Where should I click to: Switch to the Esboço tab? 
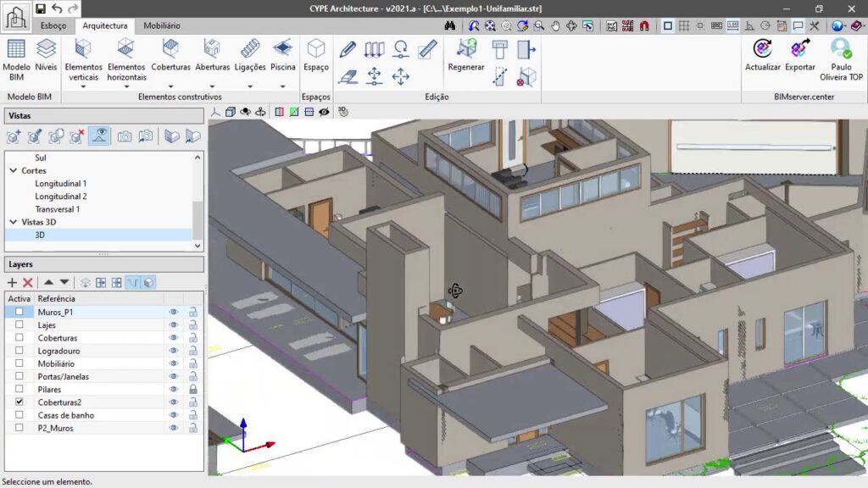click(x=53, y=26)
